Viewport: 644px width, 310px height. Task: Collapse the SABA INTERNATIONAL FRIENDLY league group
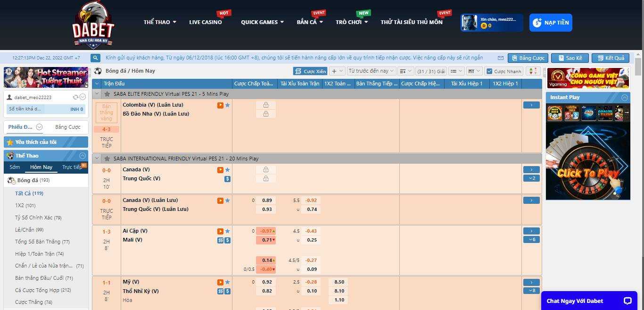coord(97,159)
